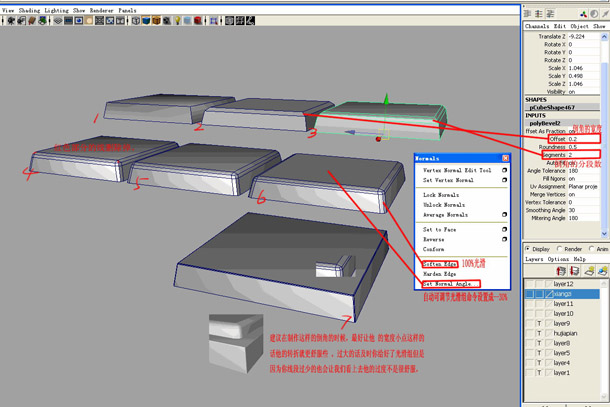610x407 pixels.
Task: Toggle the field chart icon
Action: coord(99,20)
